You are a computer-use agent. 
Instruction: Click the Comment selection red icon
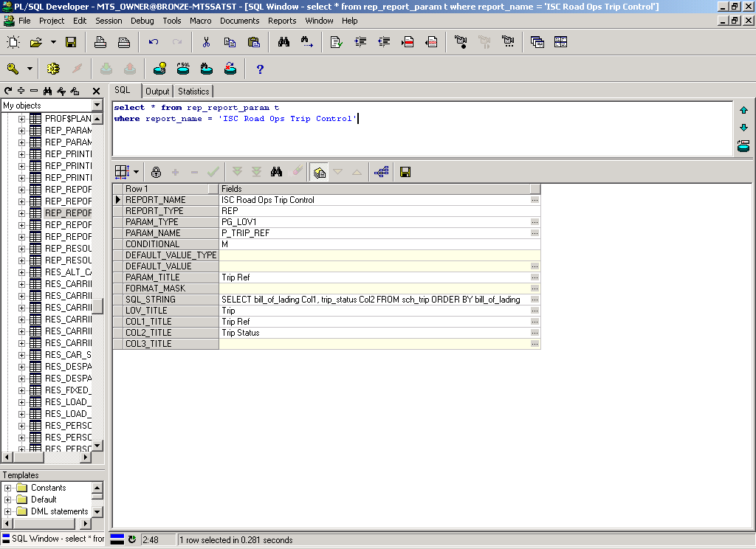pyautogui.click(x=408, y=42)
